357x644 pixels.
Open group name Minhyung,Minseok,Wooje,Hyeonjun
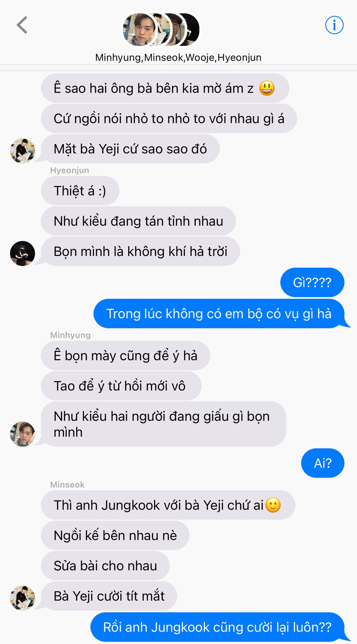tap(178, 57)
